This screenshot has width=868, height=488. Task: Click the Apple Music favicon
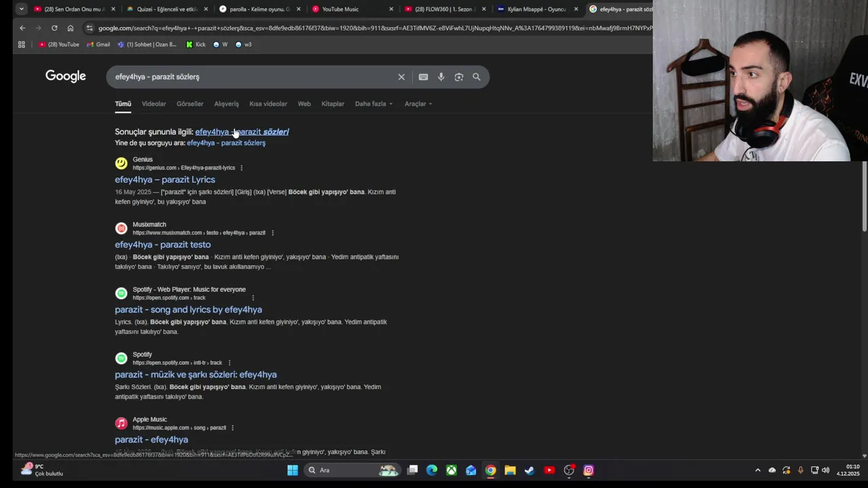tap(121, 424)
